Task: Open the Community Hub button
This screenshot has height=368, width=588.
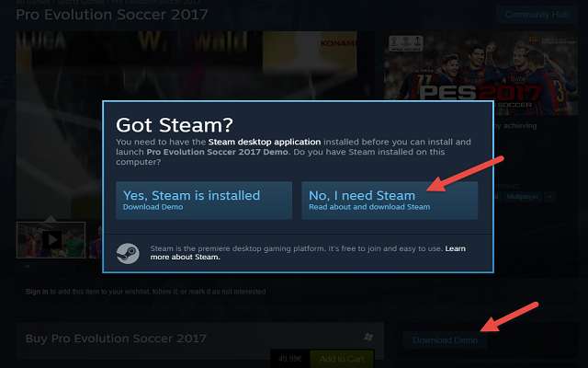Action: tap(536, 15)
